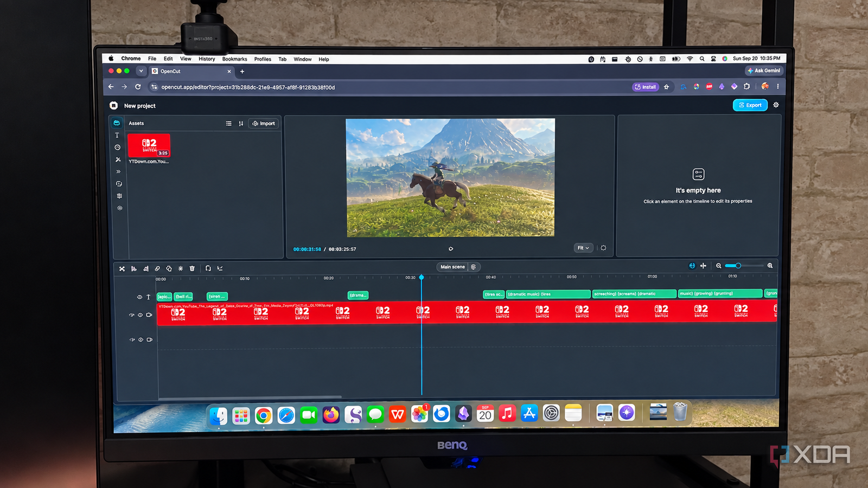This screenshot has width=868, height=488.
Task: Open the Text tool tab in sidebar
Action: click(117, 135)
